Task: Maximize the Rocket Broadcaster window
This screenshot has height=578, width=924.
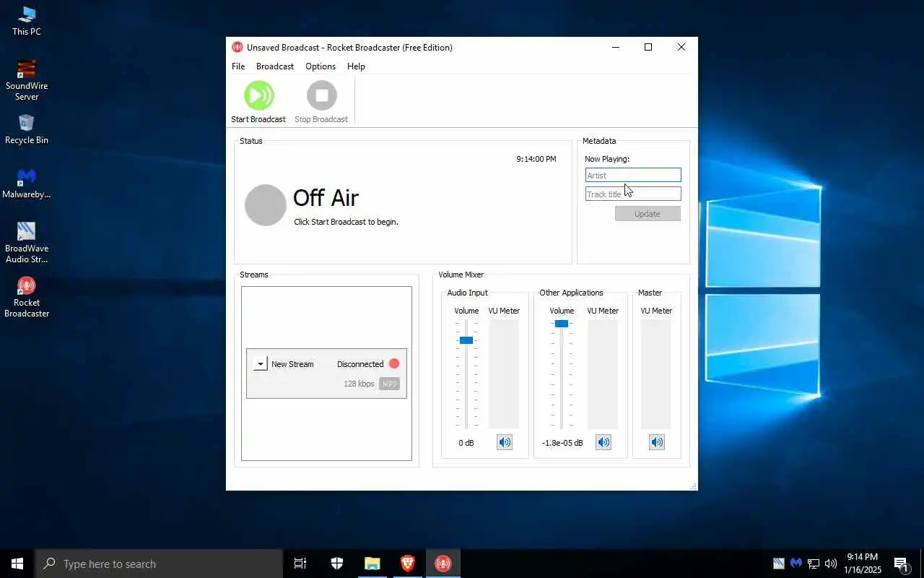Action: point(648,47)
